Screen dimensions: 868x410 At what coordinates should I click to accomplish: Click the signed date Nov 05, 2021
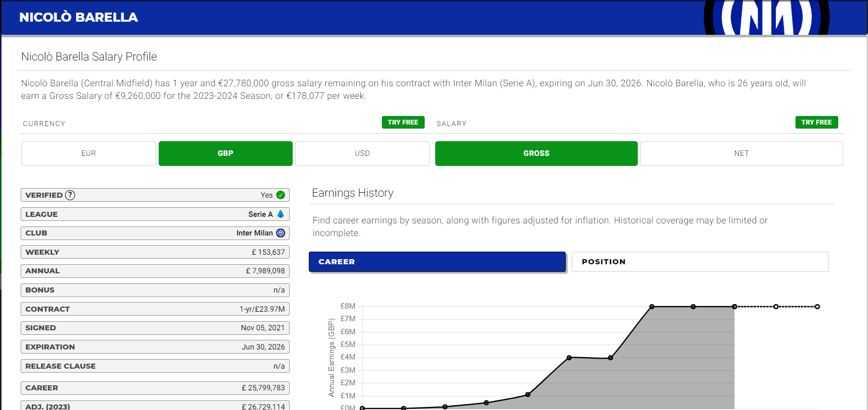(x=263, y=328)
